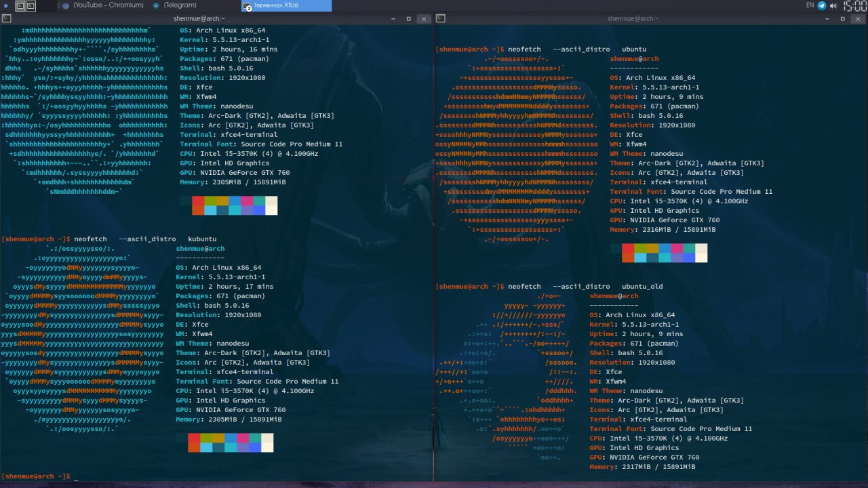Click the 'GPU: Intel HD Graphics' line in the ubuntu output

click(654, 211)
